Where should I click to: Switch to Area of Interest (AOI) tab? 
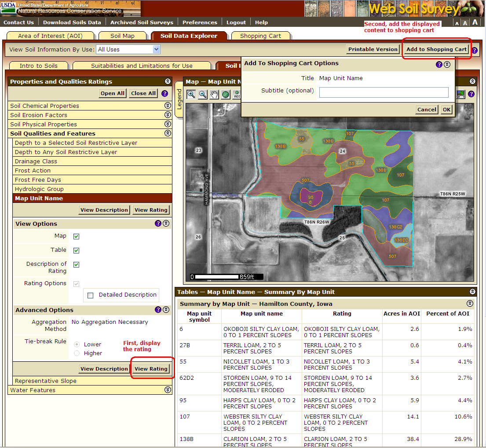pyautogui.click(x=50, y=36)
